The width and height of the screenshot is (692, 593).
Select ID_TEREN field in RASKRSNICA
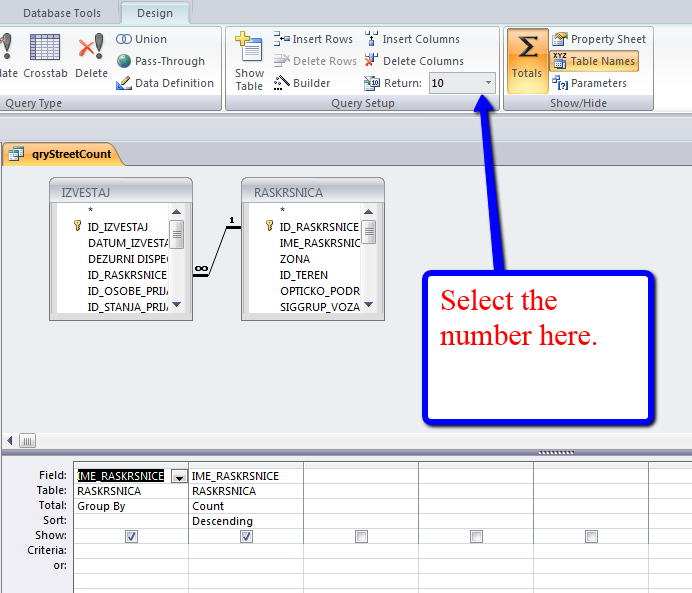[x=304, y=275]
